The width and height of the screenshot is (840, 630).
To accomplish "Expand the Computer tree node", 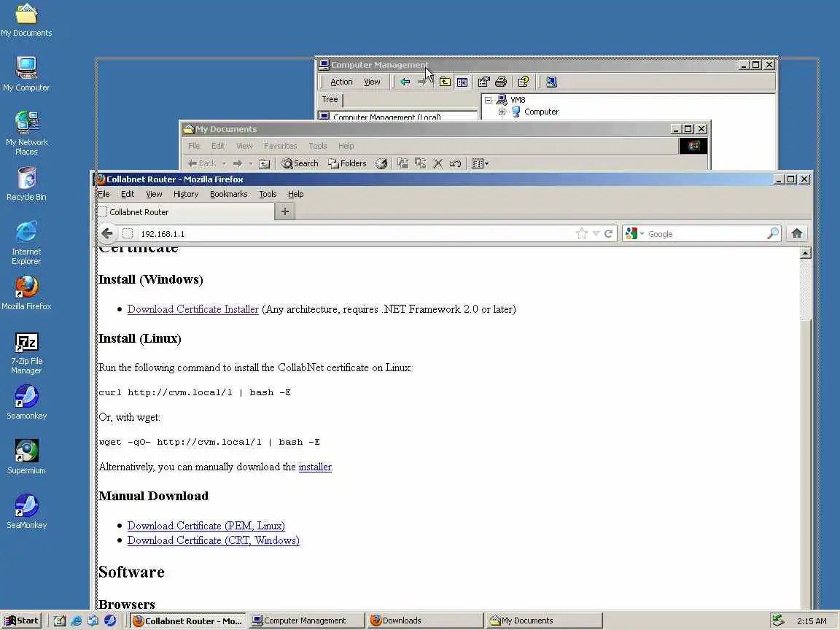I will point(502,112).
